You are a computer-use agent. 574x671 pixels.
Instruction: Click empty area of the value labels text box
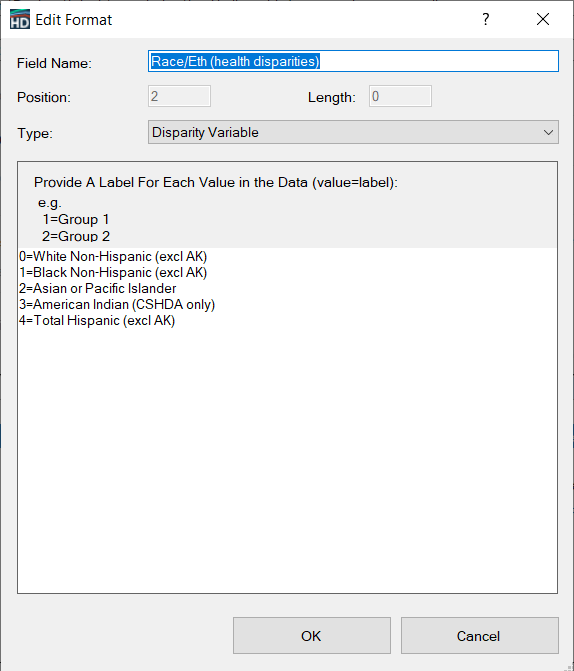click(x=287, y=460)
